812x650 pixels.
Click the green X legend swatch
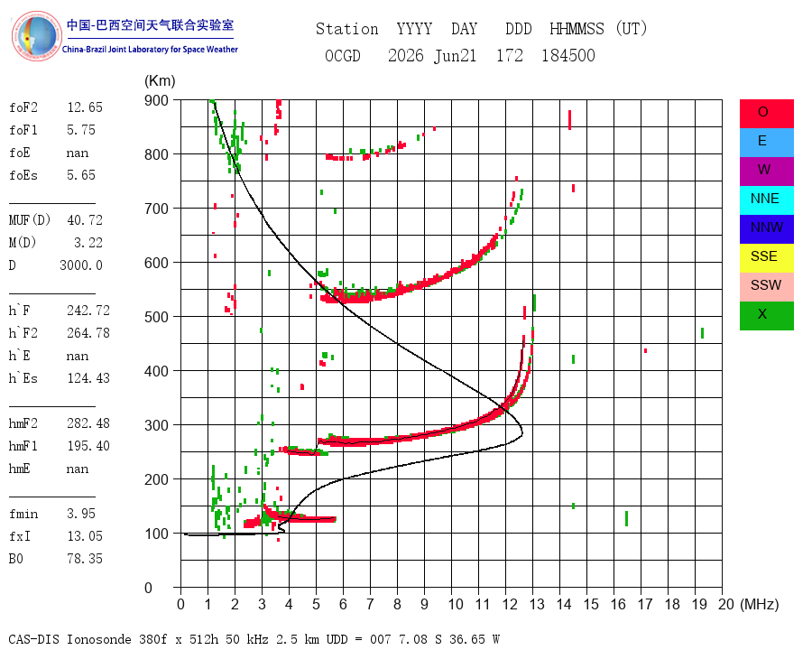(x=766, y=316)
